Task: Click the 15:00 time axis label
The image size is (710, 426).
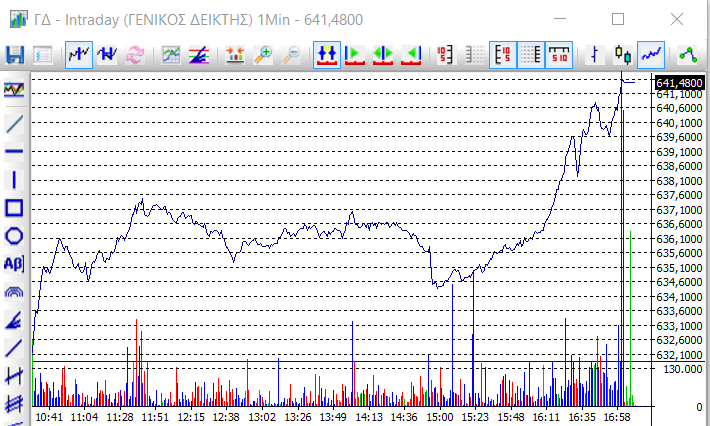Action: point(440,417)
